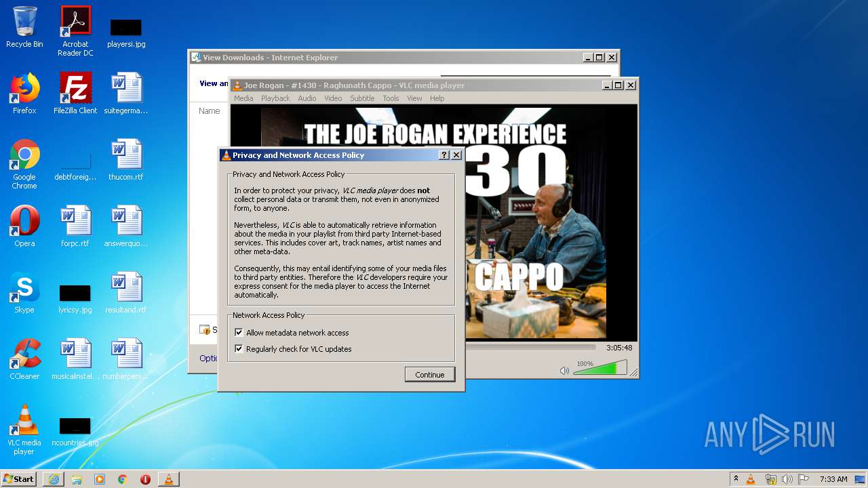Open VLC Subtitle menu
The width and height of the screenshot is (868, 488).
(362, 98)
